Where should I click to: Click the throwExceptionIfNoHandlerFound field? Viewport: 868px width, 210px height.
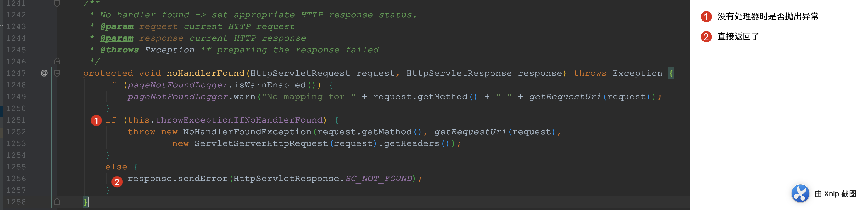pyautogui.click(x=239, y=120)
